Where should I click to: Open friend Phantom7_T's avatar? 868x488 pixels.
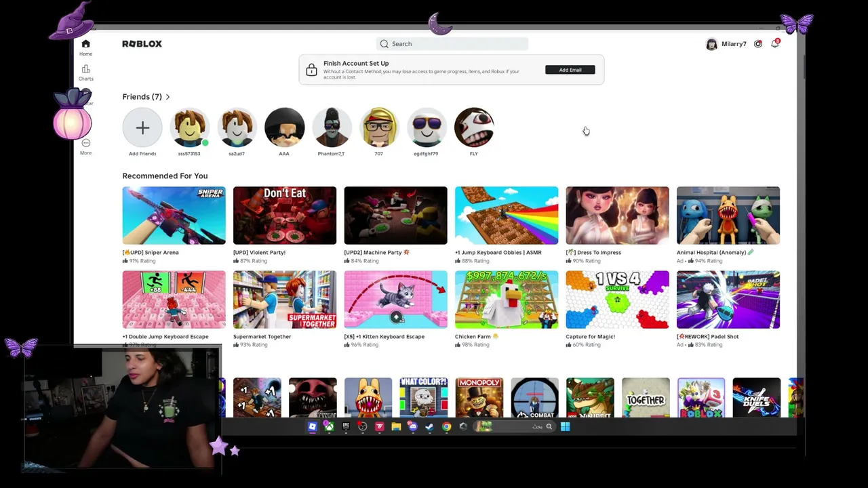pyautogui.click(x=332, y=127)
